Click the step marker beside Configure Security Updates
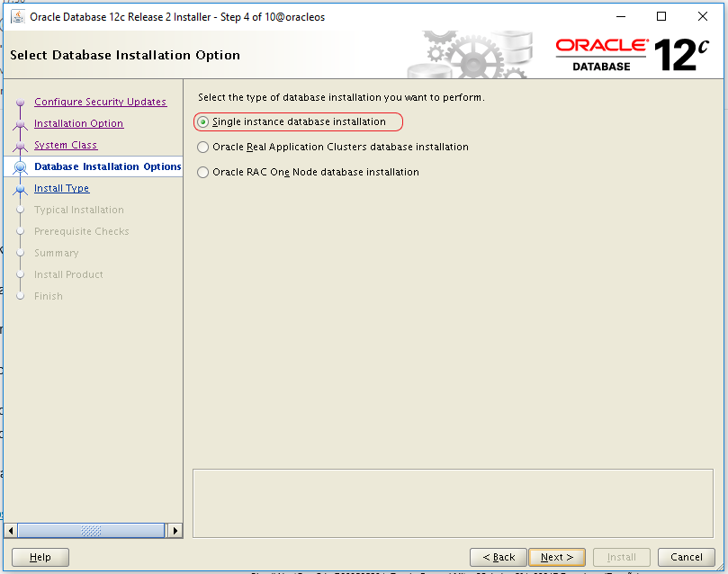Screen dimensions: 728x574 [x=20, y=102]
